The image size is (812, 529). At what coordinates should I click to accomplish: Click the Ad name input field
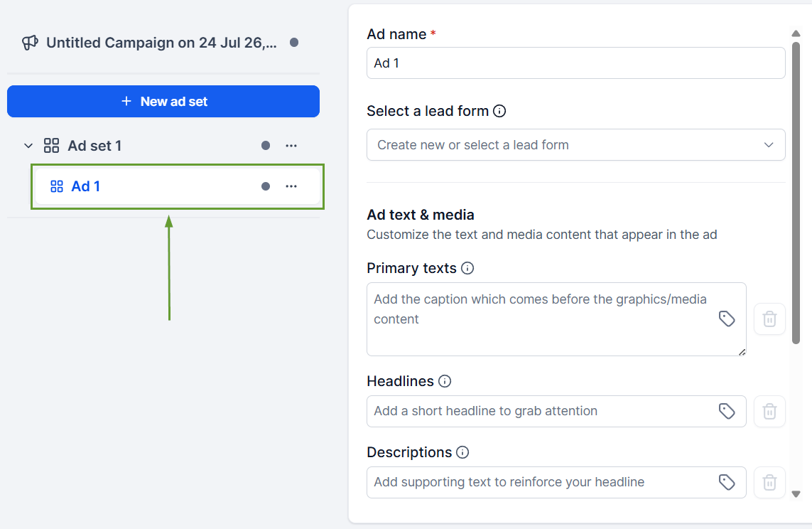(576, 63)
